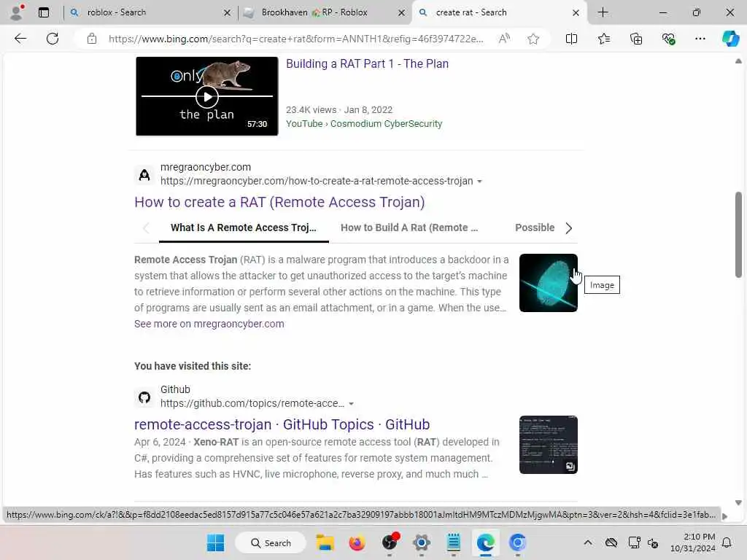Click 'See more on mregraoncyber.com' link
The image size is (747, 560).
point(209,324)
